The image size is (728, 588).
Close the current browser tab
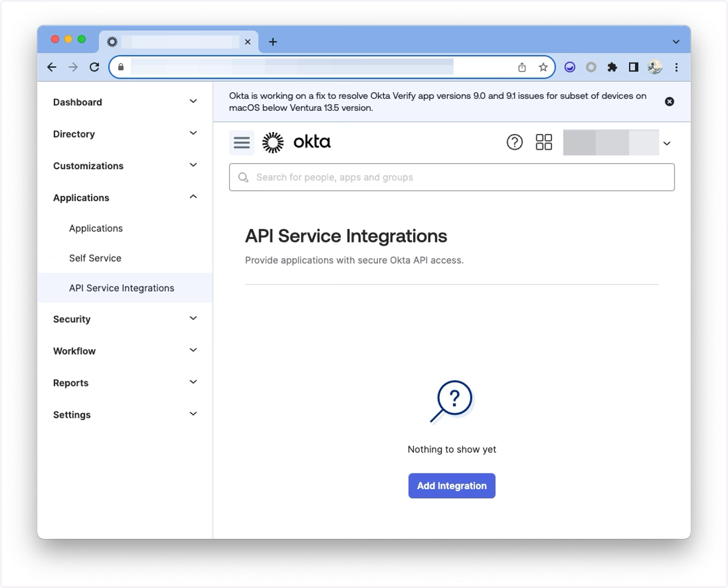point(248,42)
